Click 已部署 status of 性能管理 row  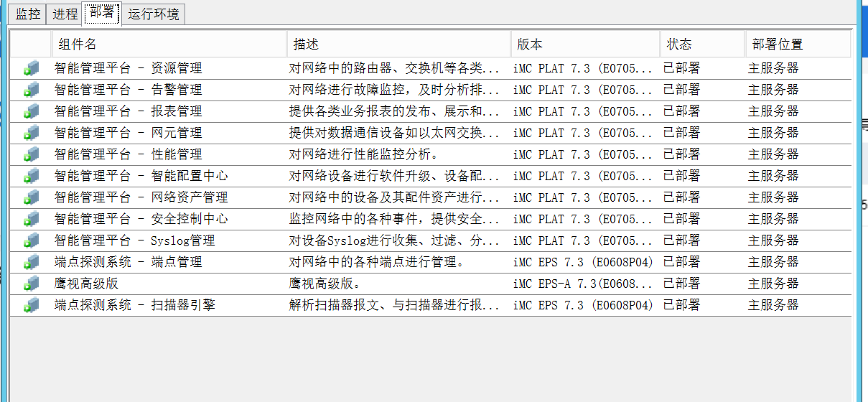click(x=681, y=154)
